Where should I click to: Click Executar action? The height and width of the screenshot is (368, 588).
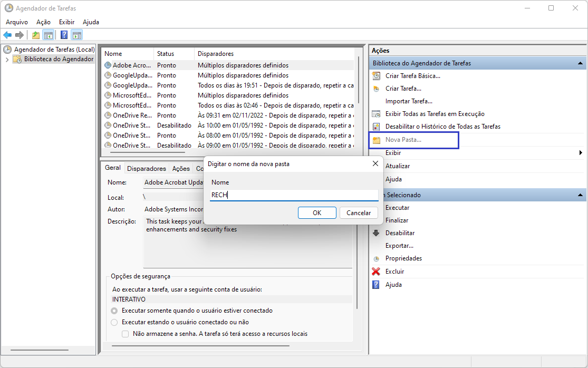[x=398, y=208]
